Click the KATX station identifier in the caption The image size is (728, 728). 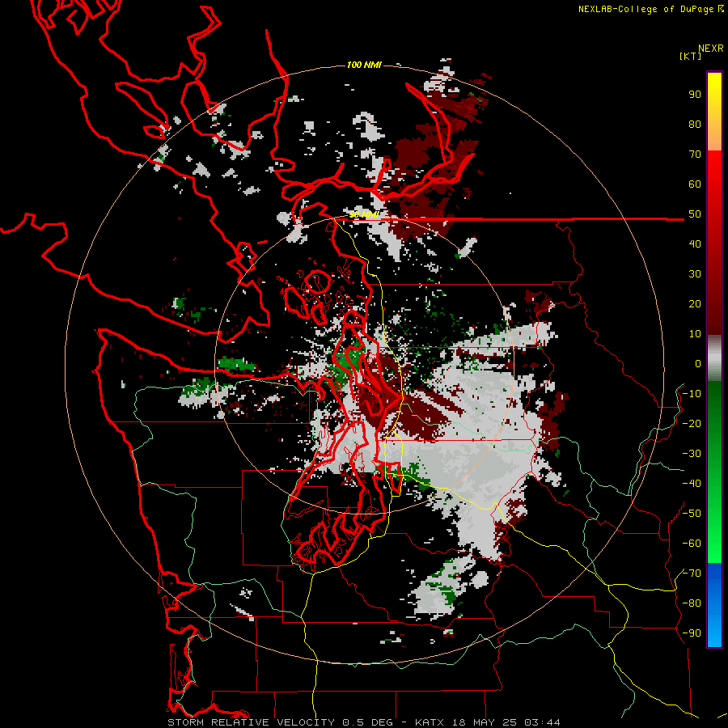[430, 722]
